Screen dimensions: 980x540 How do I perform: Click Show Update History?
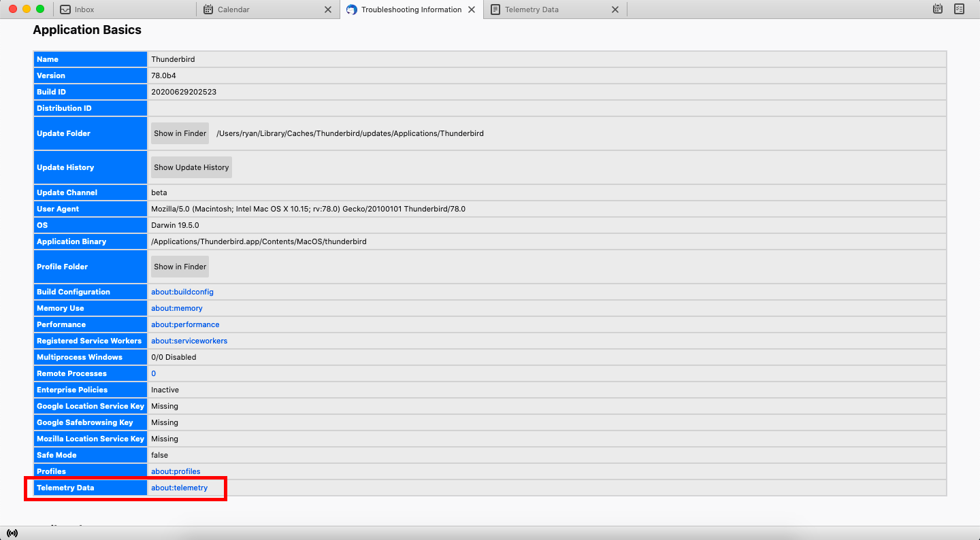click(191, 167)
